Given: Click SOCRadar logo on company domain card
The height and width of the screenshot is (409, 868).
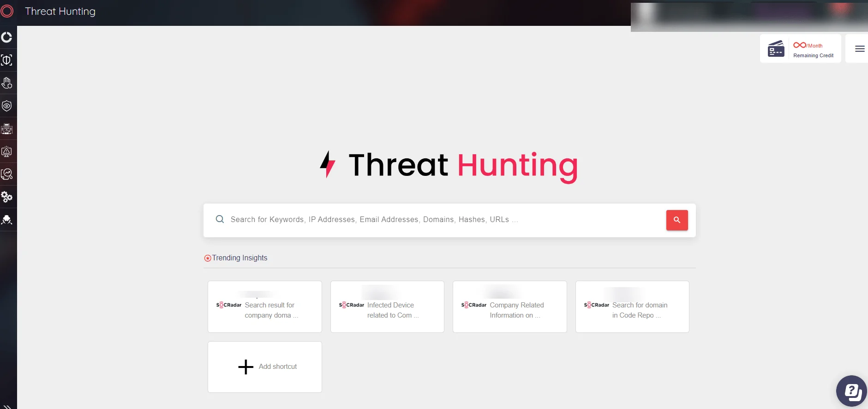Looking at the screenshot, I should [x=229, y=305].
